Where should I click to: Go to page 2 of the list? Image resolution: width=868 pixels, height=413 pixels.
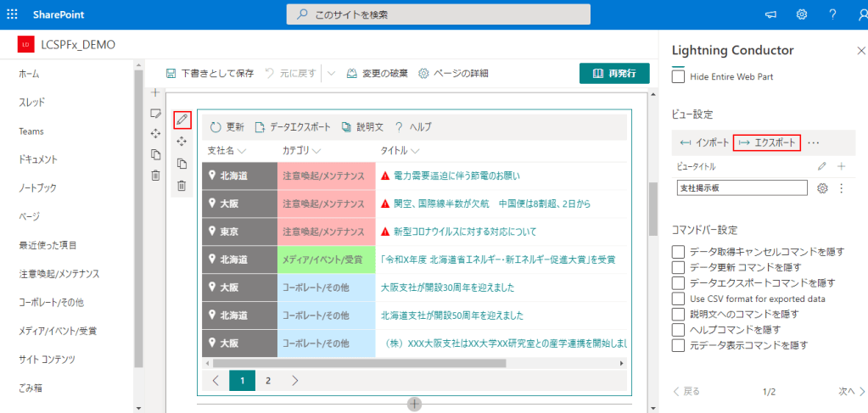click(268, 381)
